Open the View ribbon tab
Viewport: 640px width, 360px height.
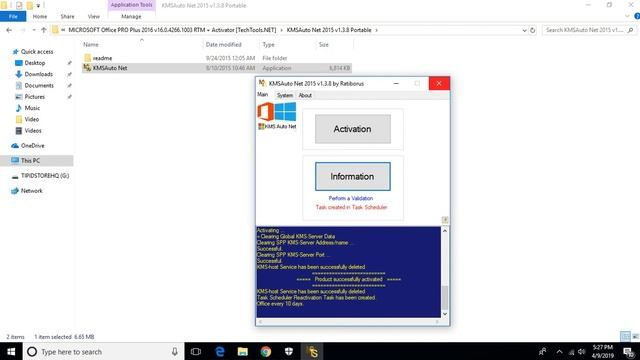tap(93, 16)
